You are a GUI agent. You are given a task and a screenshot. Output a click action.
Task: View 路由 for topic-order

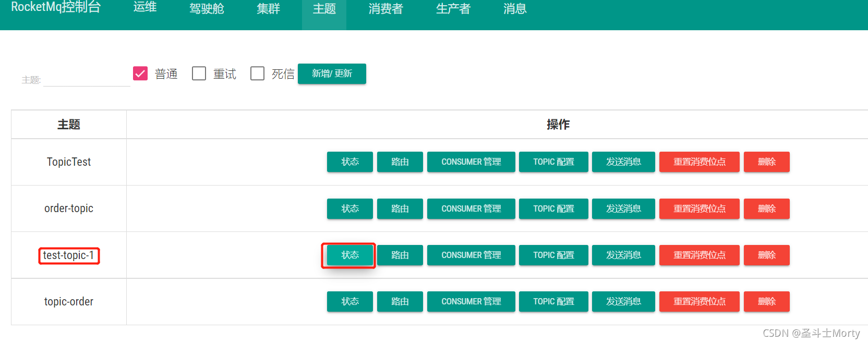[400, 301]
